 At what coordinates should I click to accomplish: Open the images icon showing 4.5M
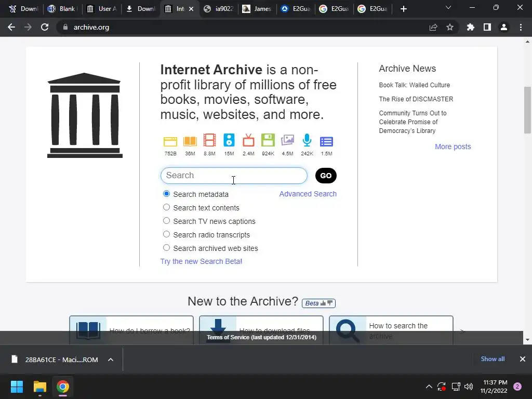click(287, 140)
